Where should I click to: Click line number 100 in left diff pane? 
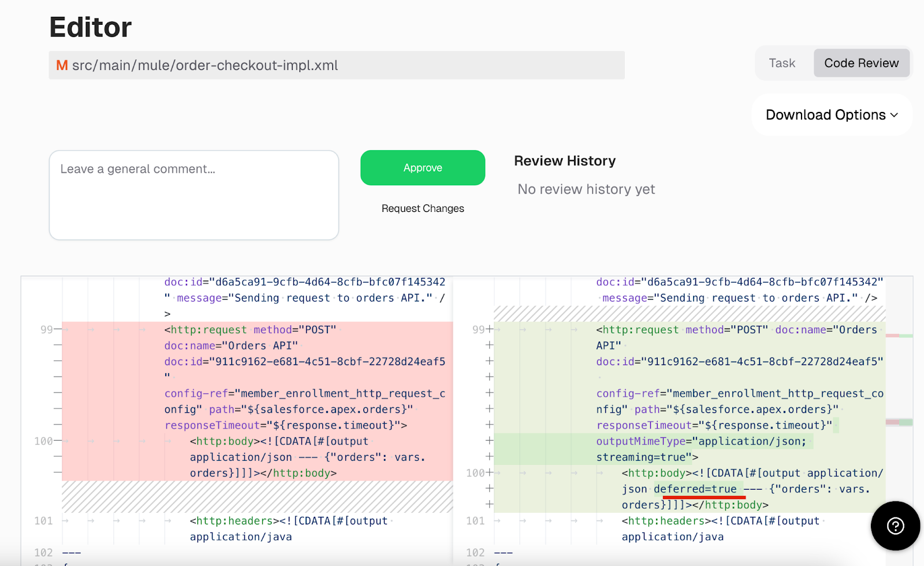43,441
